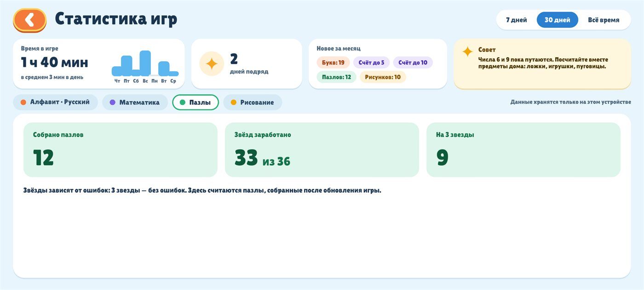
Task: Open the Математика tab
Action: pyautogui.click(x=135, y=102)
